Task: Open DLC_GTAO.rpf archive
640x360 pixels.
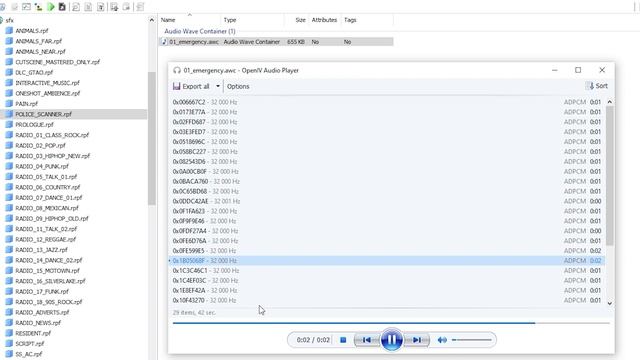Action: pyautogui.click(x=34, y=72)
